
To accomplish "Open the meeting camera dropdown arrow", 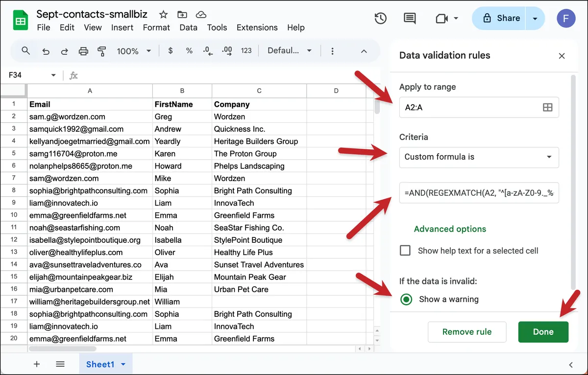I will [x=456, y=19].
